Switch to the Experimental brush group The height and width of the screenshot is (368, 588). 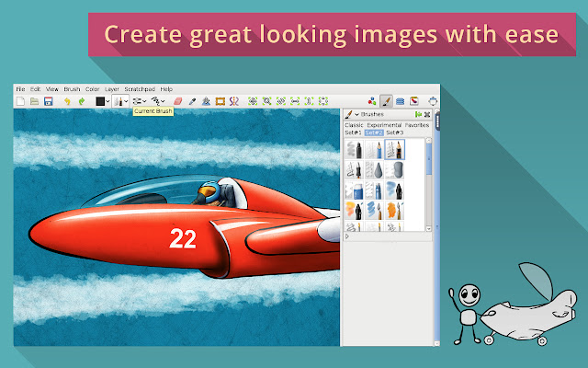pyautogui.click(x=384, y=125)
